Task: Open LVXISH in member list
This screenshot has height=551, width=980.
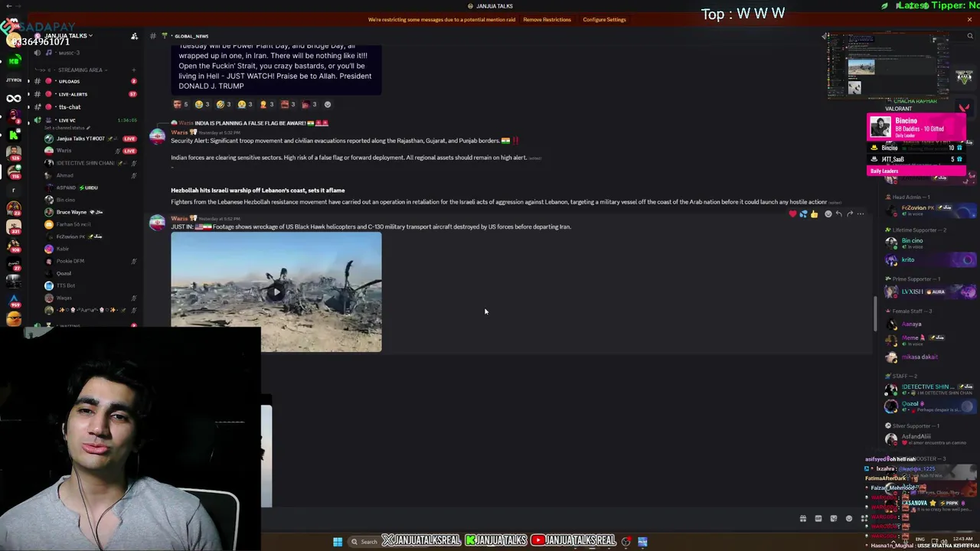Action: point(929,292)
